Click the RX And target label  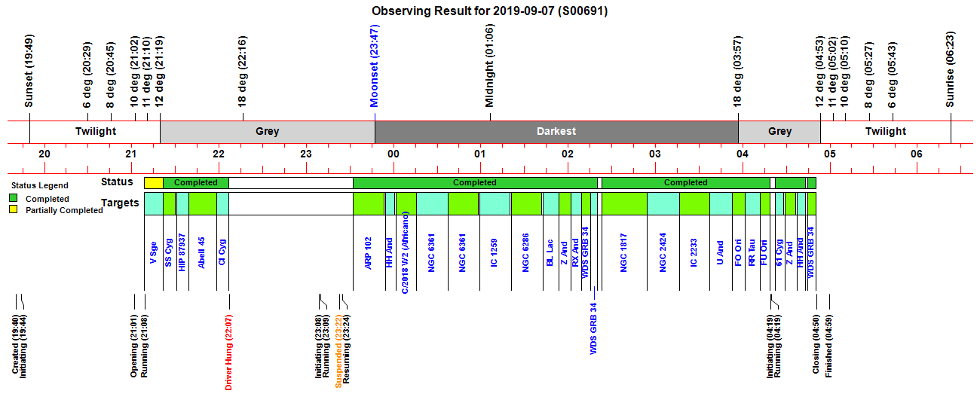coord(576,253)
